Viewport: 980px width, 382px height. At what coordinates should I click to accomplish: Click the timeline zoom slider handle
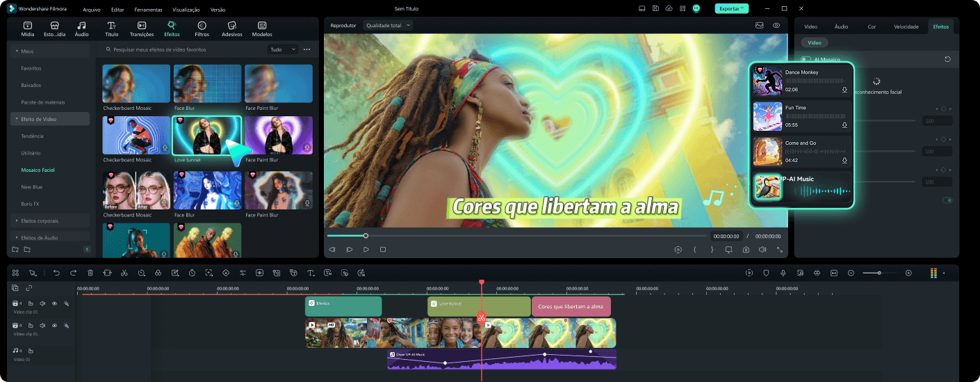tap(879, 273)
